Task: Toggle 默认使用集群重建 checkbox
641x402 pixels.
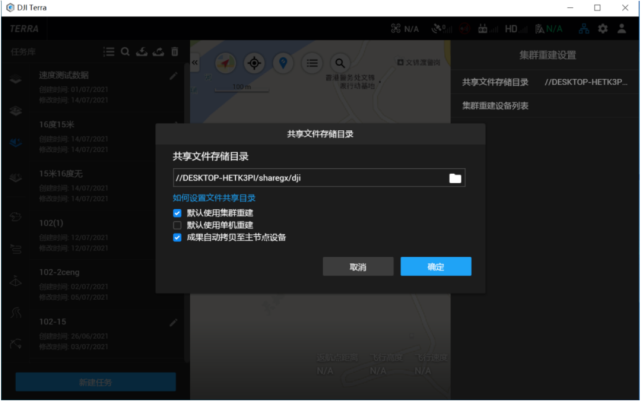Action: 177,213
